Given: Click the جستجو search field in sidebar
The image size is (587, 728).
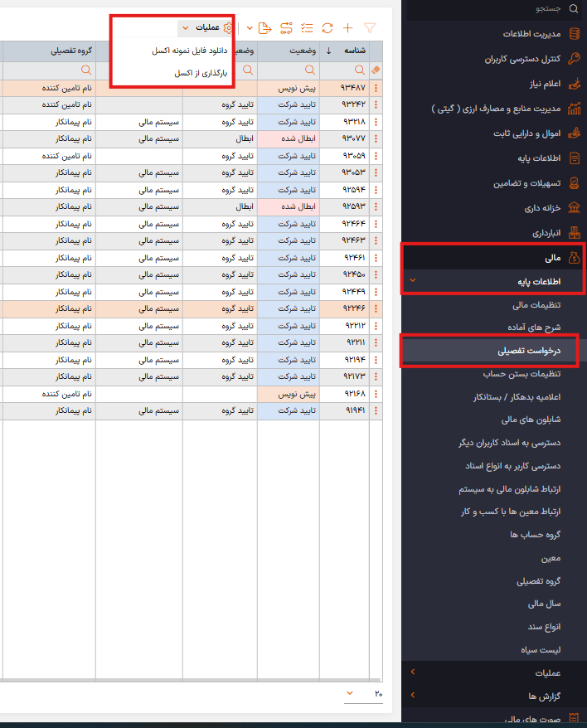Looking at the screenshot, I should [x=497, y=8].
